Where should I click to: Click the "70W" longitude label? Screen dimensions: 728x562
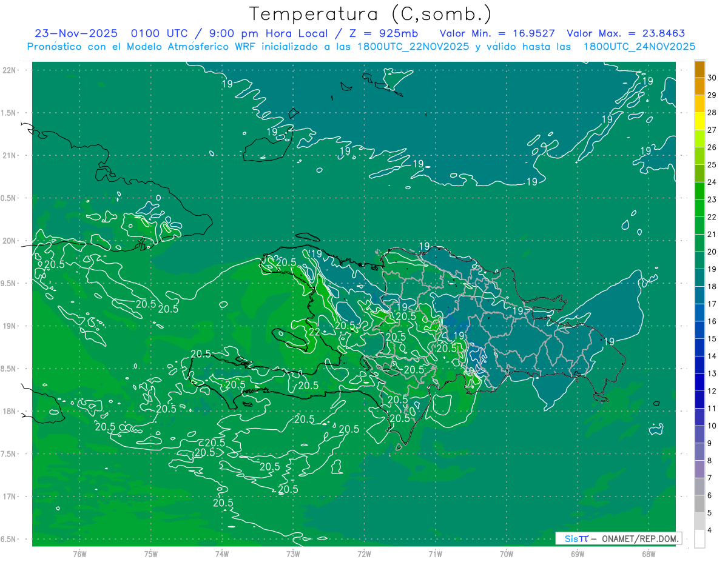pos(507,554)
